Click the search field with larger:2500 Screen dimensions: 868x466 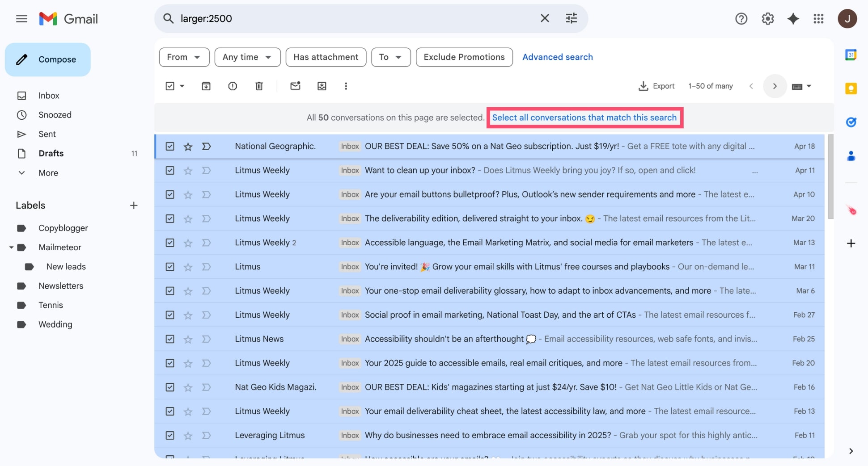(356, 18)
